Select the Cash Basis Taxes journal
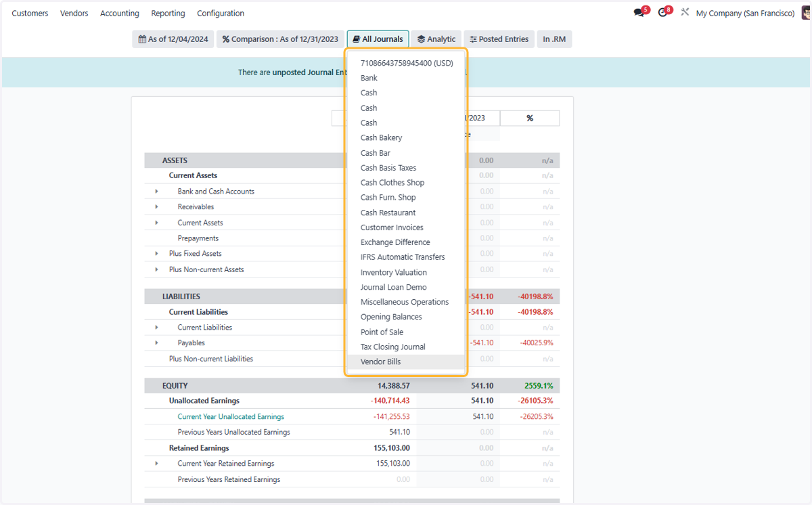 tap(406, 168)
